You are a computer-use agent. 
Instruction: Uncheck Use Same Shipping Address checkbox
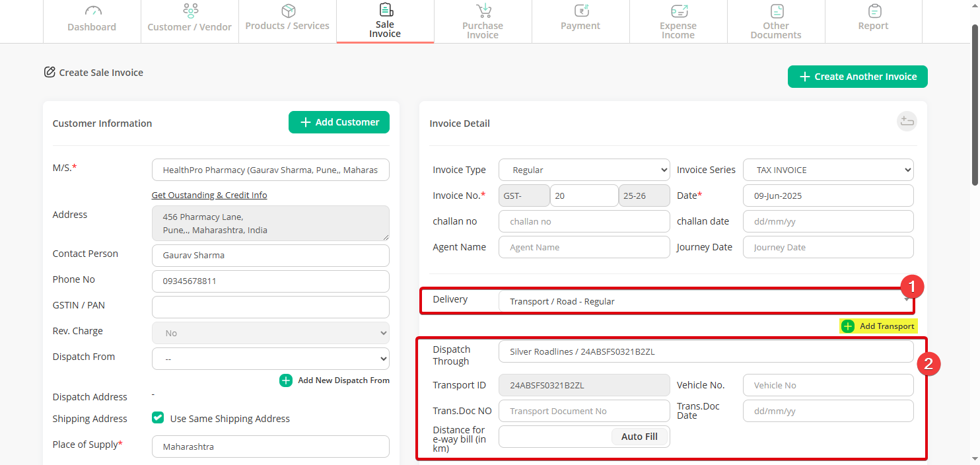(x=158, y=417)
